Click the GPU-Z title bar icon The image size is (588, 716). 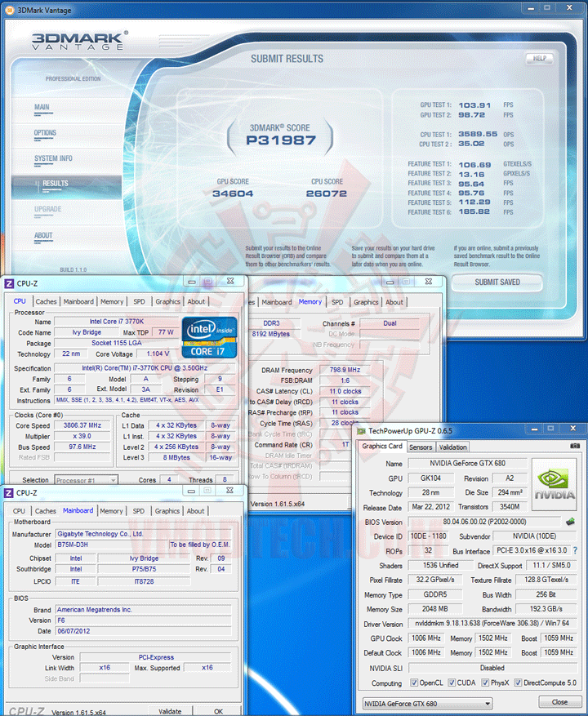(362, 430)
